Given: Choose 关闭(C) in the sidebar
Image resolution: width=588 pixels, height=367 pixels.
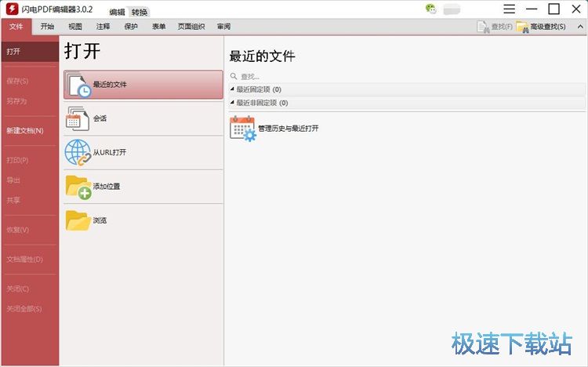Looking at the screenshot, I should 17,289.
